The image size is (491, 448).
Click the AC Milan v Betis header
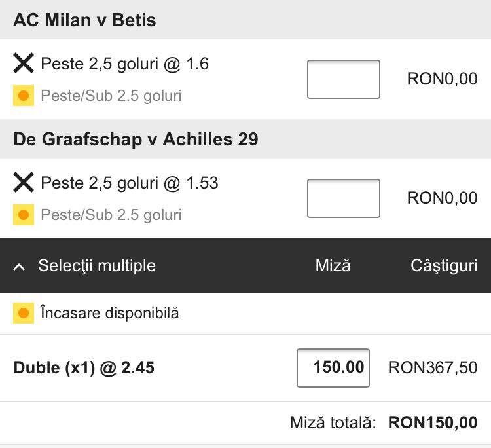tap(84, 20)
